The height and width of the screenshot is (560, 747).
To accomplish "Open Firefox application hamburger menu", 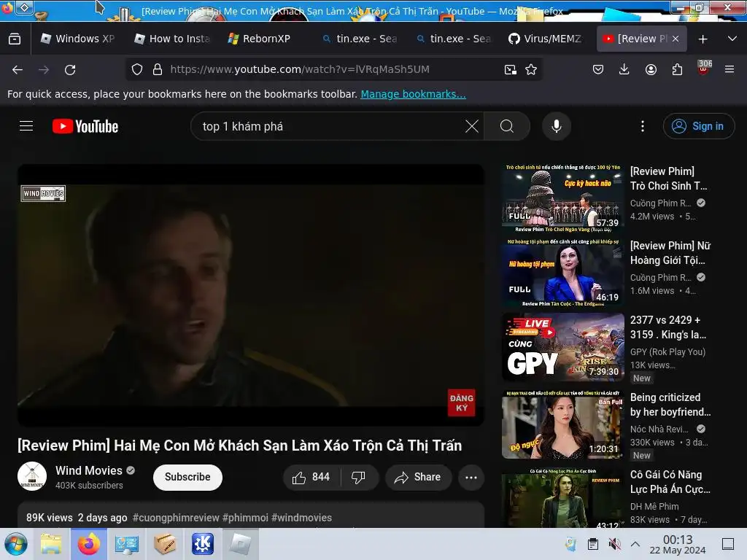I will pos(729,69).
